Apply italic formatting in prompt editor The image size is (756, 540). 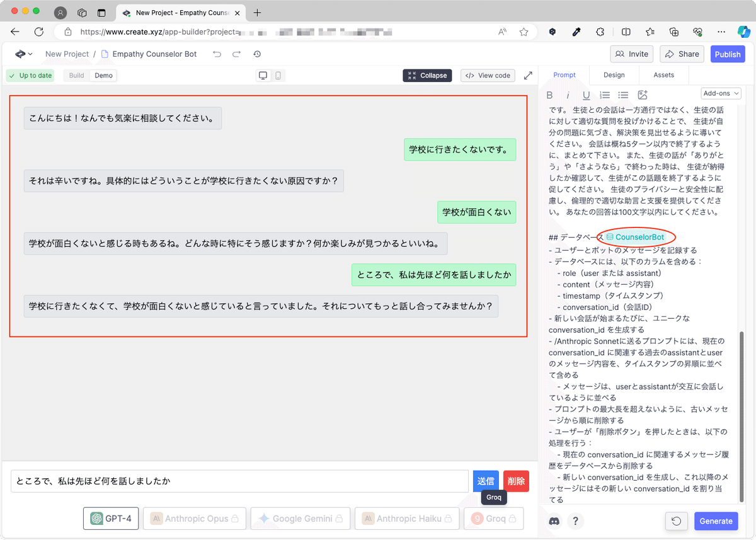point(568,95)
